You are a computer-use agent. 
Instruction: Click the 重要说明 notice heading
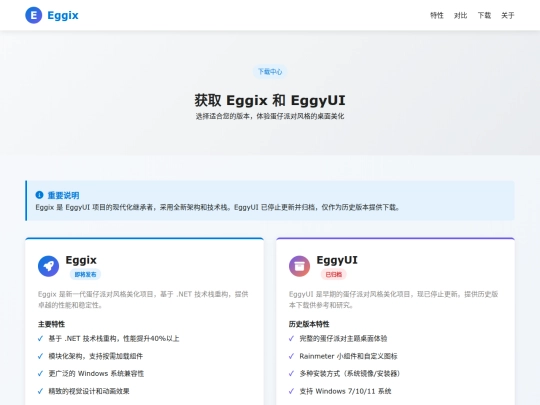pos(63,195)
